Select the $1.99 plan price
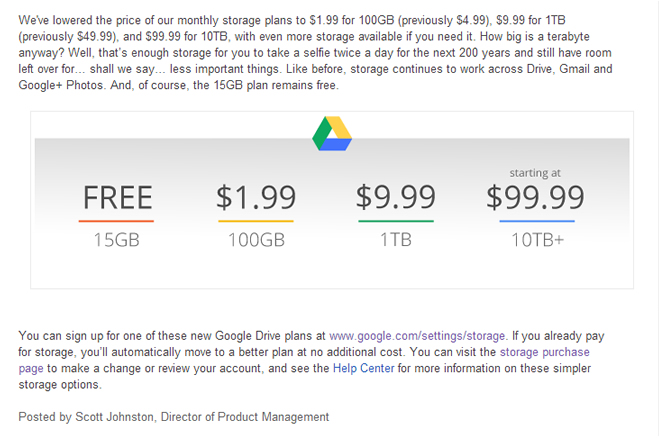659x439 pixels. (x=256, y=197)
